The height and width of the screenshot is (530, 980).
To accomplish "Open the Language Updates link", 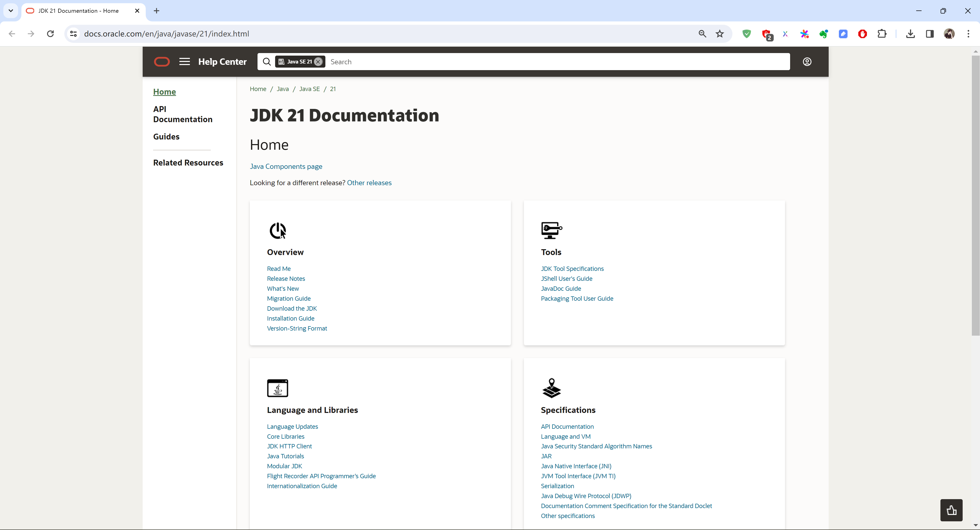I will pyautogui.click(x=292, y=427).
